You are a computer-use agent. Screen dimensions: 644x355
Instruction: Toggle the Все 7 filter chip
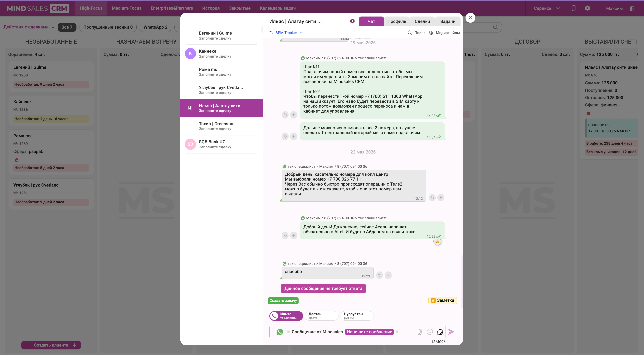tap(67, 27)
